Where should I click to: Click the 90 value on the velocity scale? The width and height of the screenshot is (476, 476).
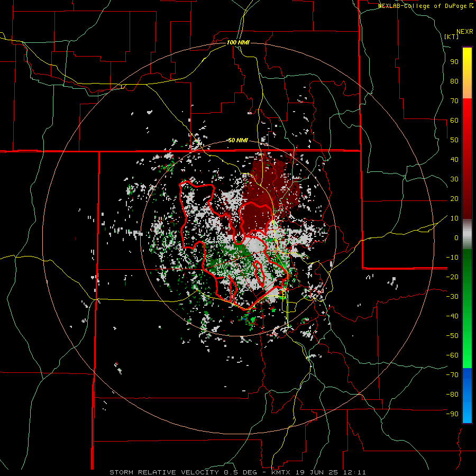454,62
